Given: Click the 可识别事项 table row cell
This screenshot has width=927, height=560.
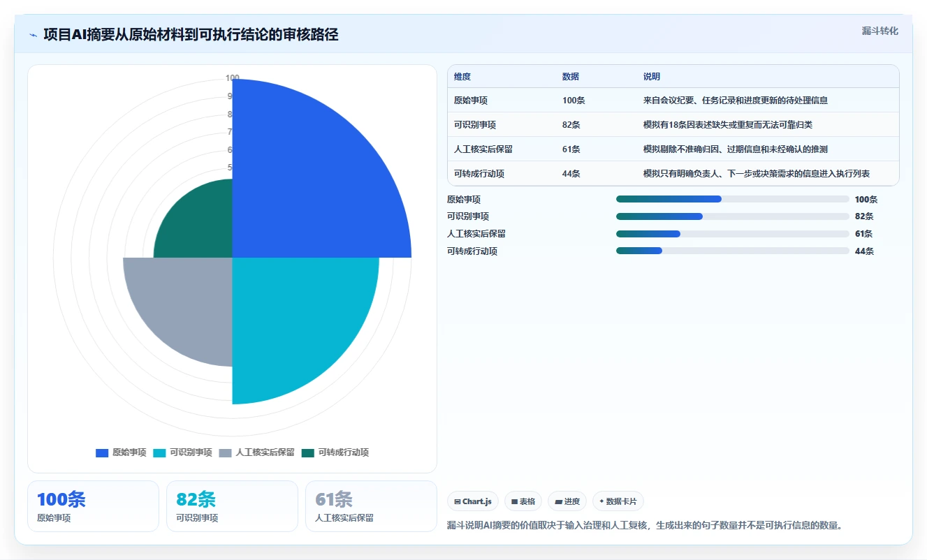Looking at the screenshot, I should point(475,125).
